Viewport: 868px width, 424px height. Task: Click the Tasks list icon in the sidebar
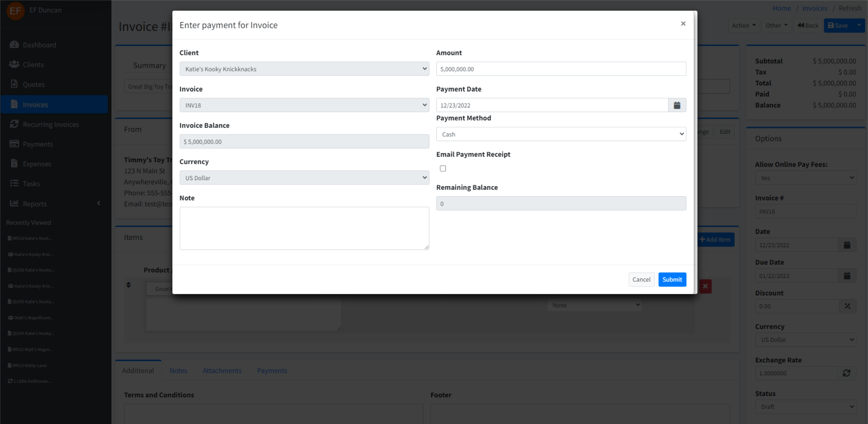[14, 184]
